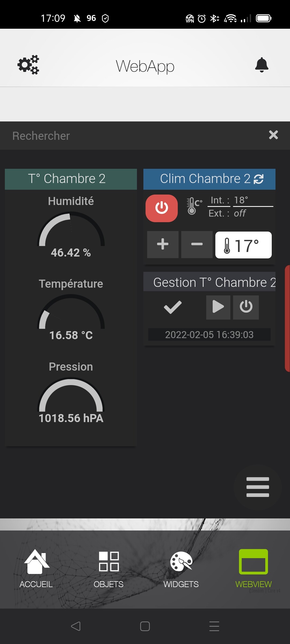Start the Gestion T° Chambre 2 scenario
Screen dimensions: 290x644
click(x=218, y=308)
